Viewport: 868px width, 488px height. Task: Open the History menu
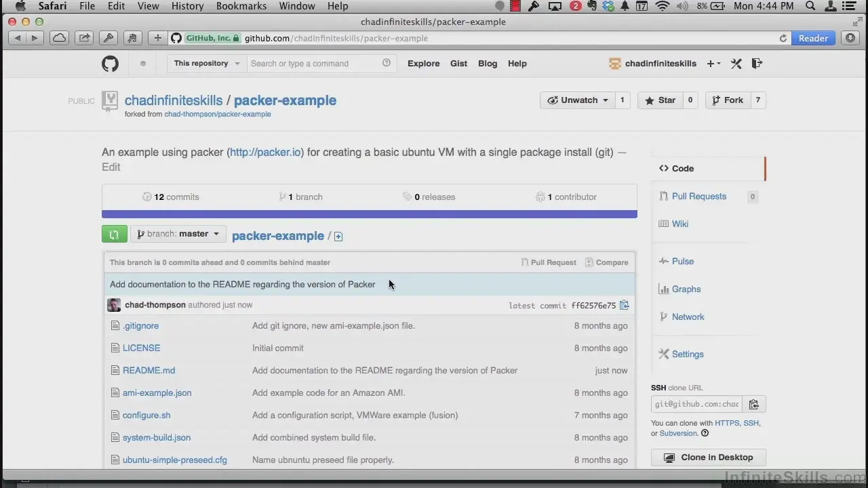[187, 6]
